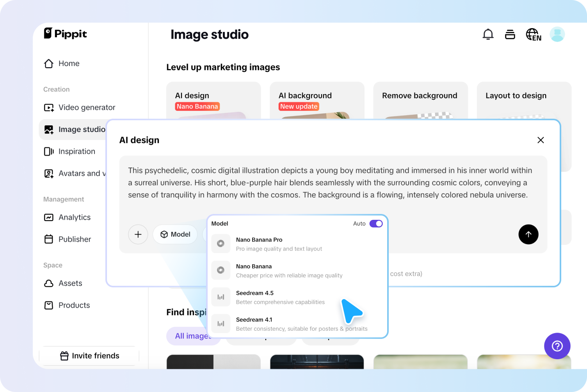Screen dimensions: 587x392
Task: Click the gift icon on Invite friends
Action: pos(64,356)
